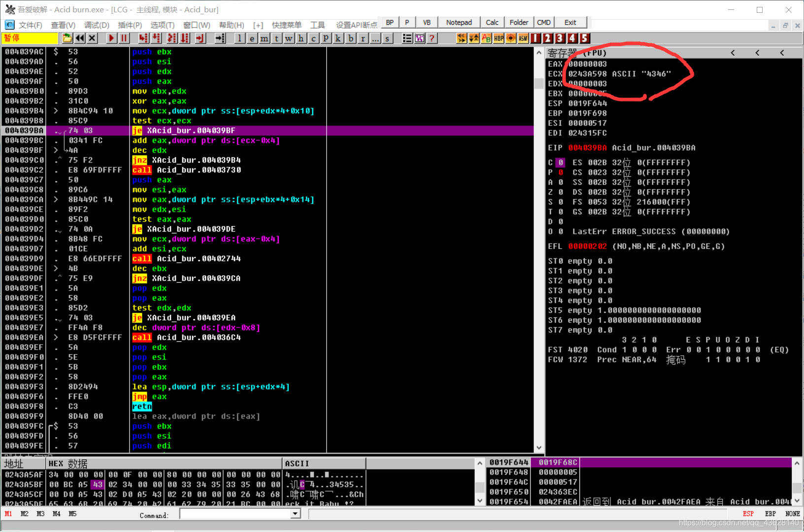Show Windows via 'w' button
804x532 pixels.
point(289,38)
